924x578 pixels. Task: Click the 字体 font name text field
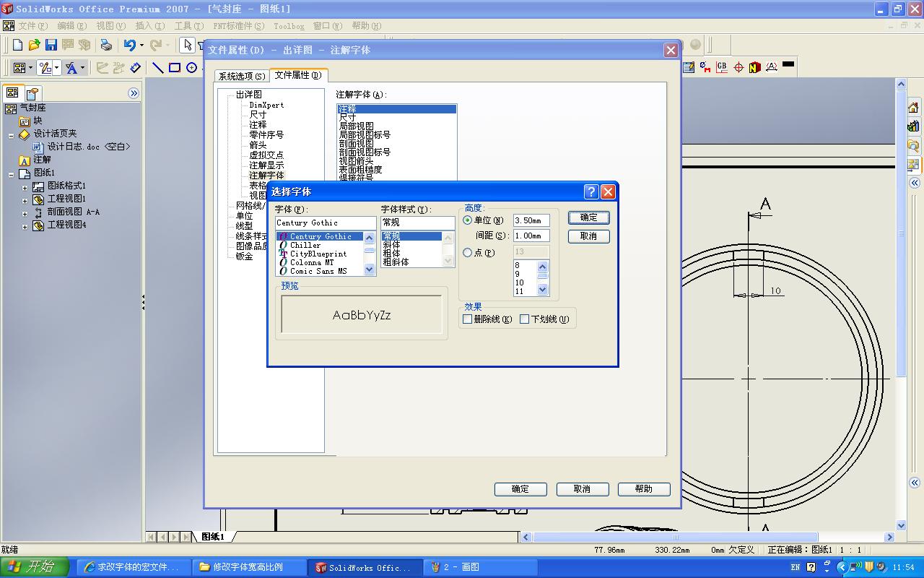click(x=326, y=223)
